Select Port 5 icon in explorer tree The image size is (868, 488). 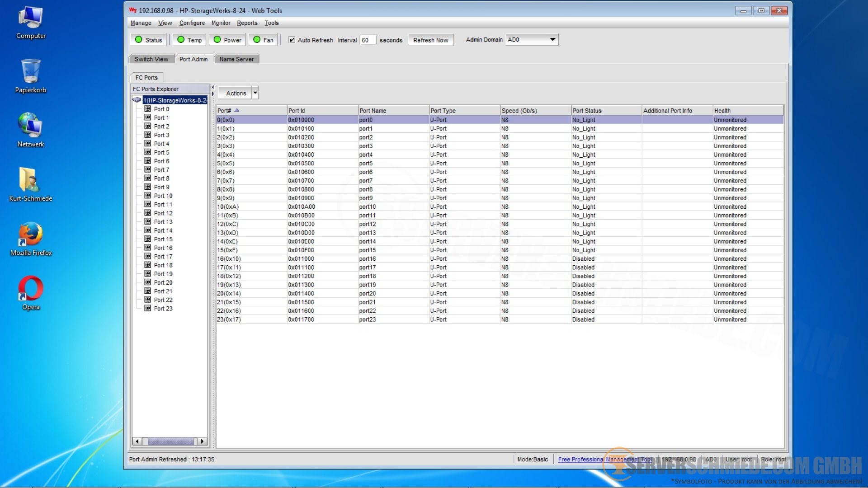tap(147, 152)
